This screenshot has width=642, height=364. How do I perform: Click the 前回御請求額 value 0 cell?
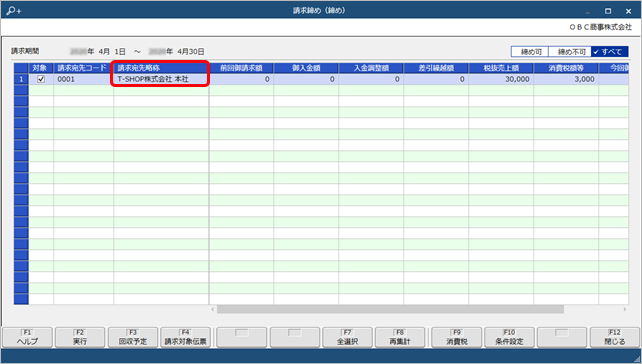click(x=241, y=79)
